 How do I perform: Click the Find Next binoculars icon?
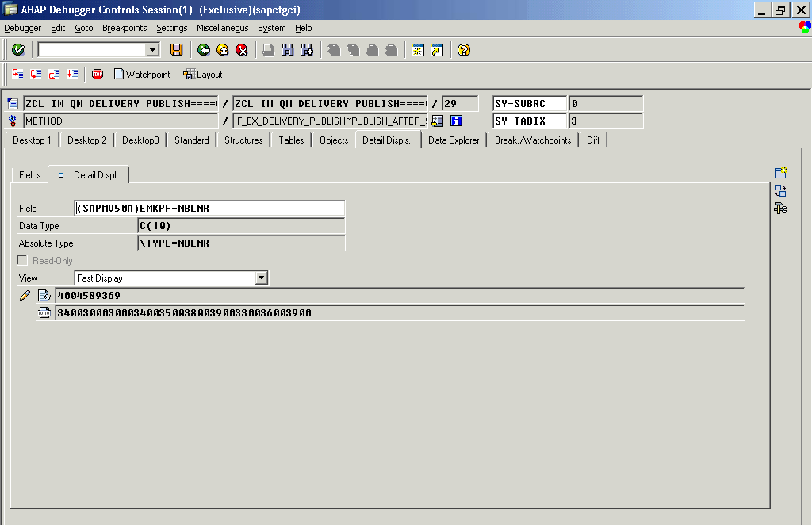click(x=307, y=50)
